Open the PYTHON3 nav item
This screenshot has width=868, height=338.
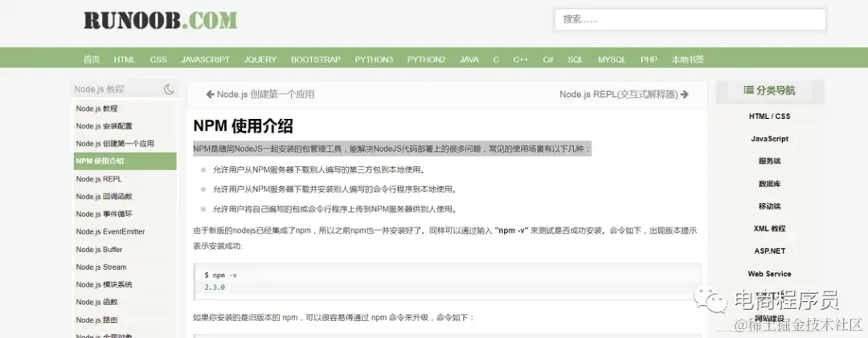coord(374,59)
